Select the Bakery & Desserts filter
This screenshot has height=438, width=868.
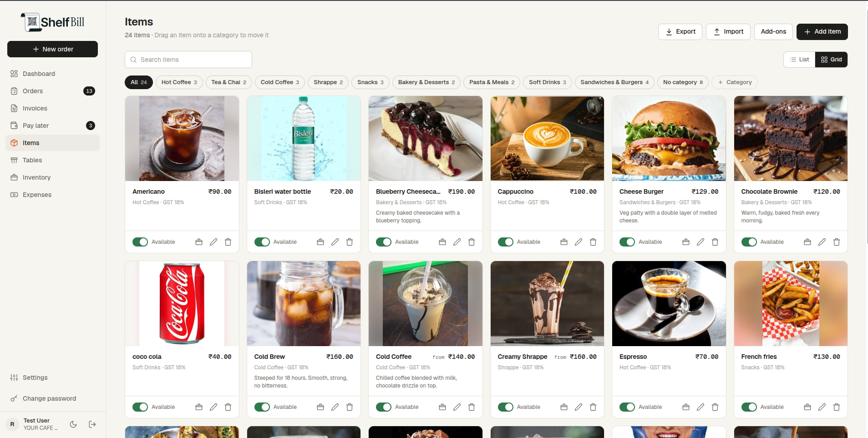(426, 82)
